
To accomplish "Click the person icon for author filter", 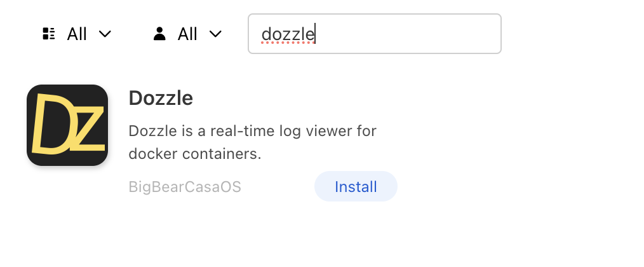I will (x=159, y=34).
